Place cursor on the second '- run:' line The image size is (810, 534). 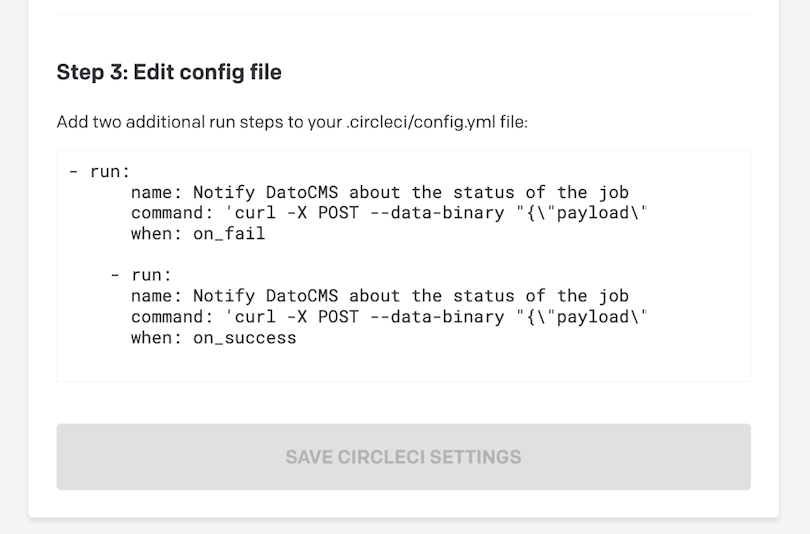141,275
